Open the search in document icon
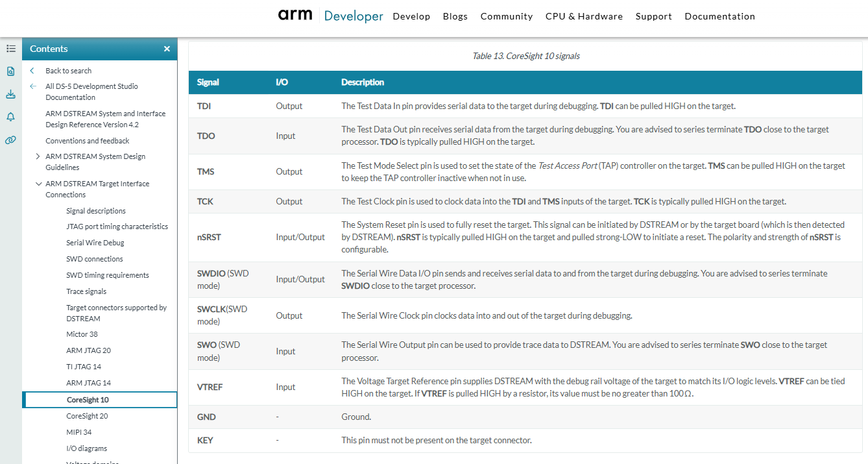Viewport: 868px width, 464px height. click(11, 71)
